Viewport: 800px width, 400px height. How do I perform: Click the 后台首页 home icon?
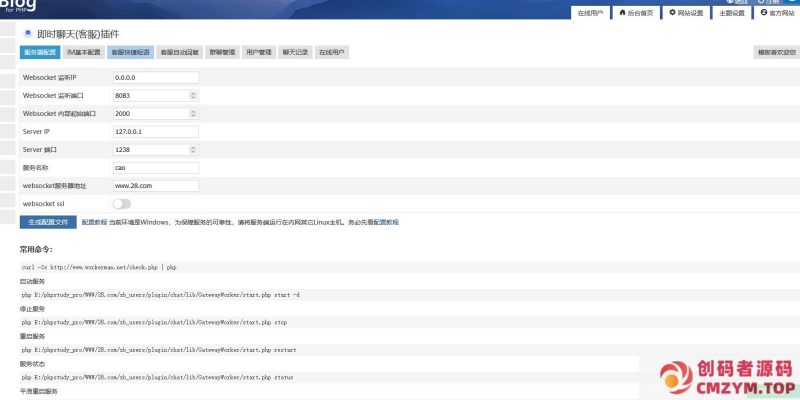[623, 13]
